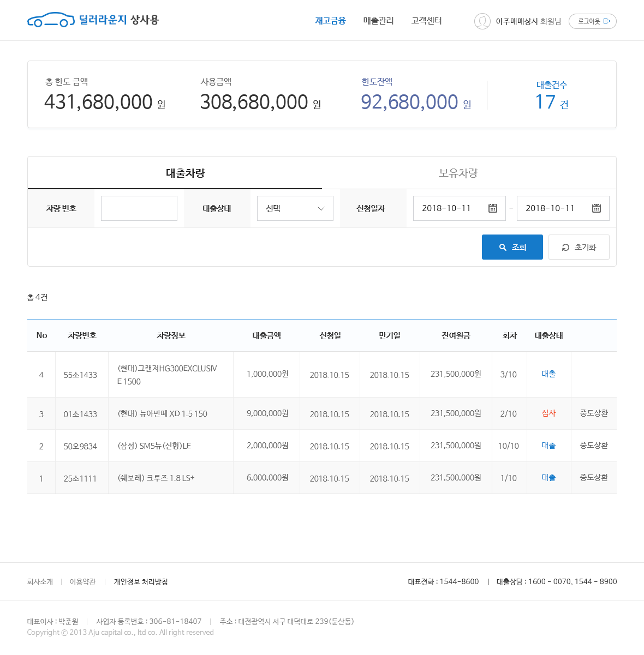The width and height of the screenshot is (644, 655).
Task: Open the calendar icon for the end date
Action: [597, 208]
